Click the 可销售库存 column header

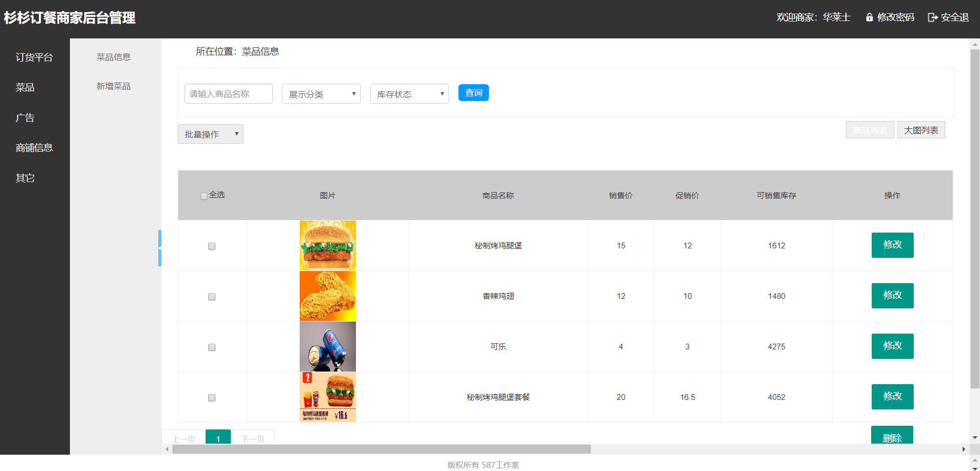point(777,195)
